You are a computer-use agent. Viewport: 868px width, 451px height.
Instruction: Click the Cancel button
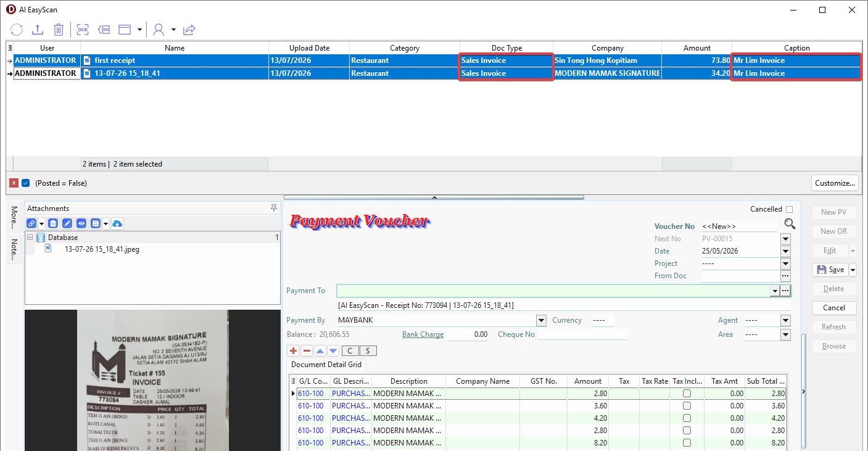coord(833,308)
